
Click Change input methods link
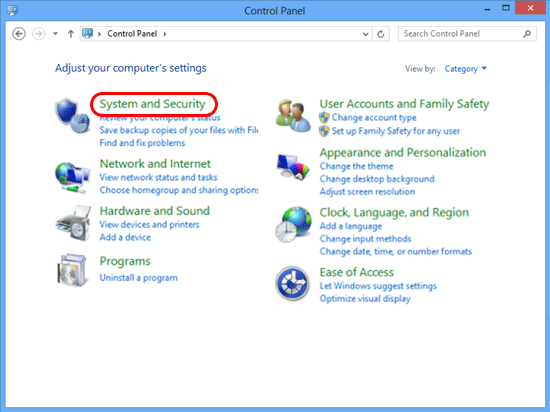tap(365, 239)
